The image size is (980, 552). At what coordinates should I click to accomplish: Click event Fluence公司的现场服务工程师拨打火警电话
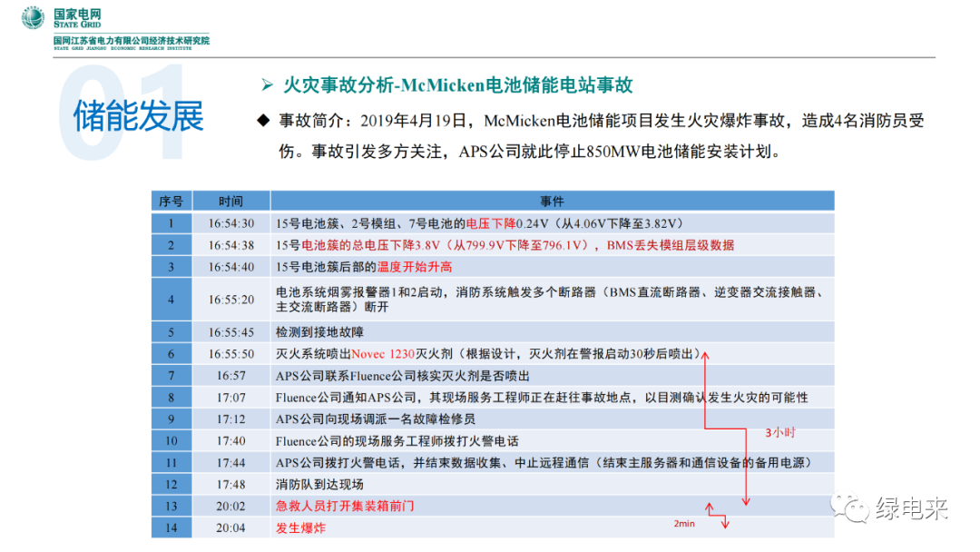[x=397, y=441]
